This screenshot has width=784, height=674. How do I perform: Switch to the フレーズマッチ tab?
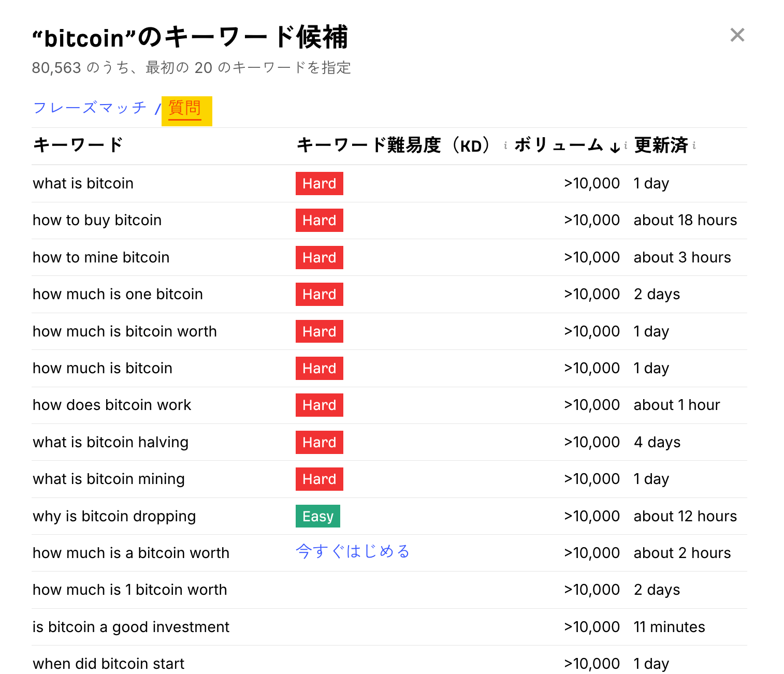(90, 108)
